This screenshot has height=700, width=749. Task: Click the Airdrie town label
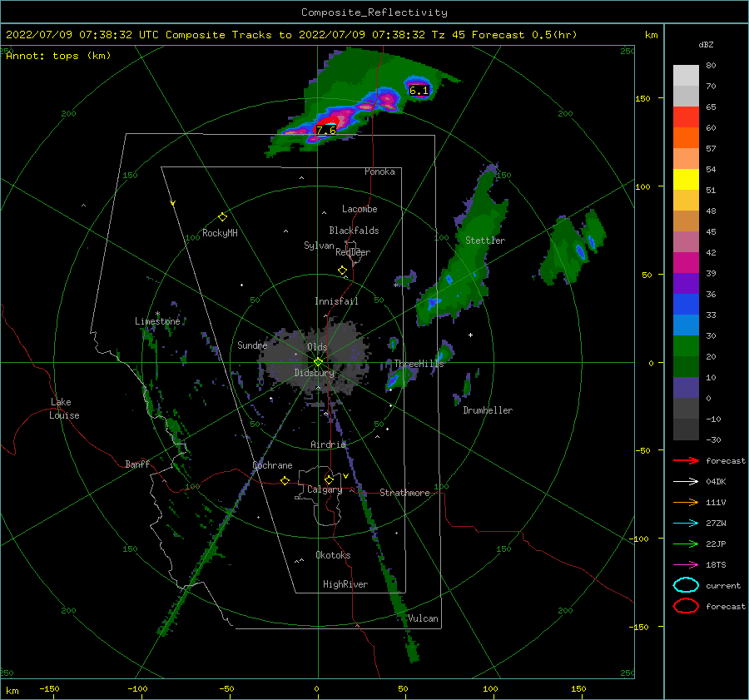[328, 444]
